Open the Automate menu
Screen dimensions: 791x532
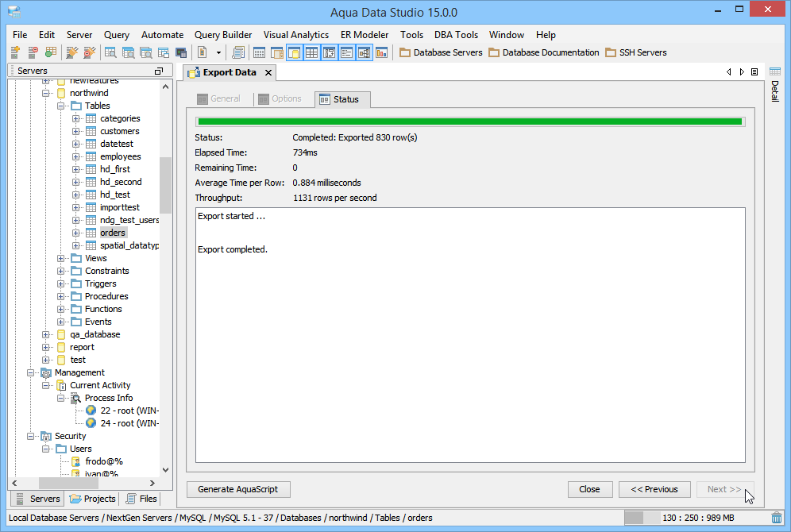click(x=163, y=35)
